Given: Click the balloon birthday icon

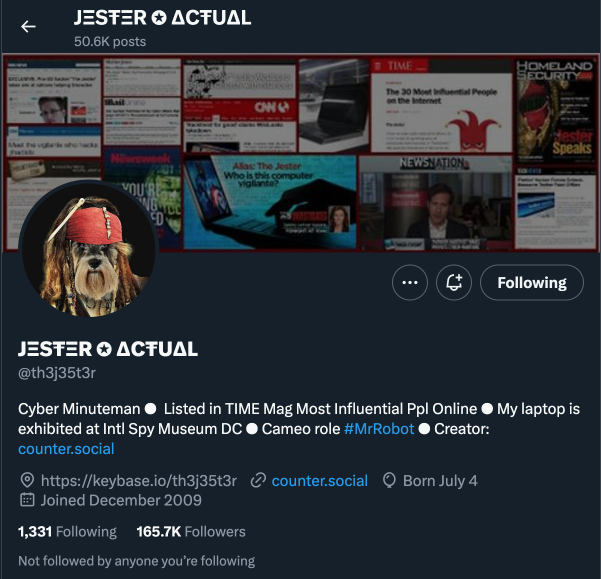Looking at the screenshot, I should point(389,481).
